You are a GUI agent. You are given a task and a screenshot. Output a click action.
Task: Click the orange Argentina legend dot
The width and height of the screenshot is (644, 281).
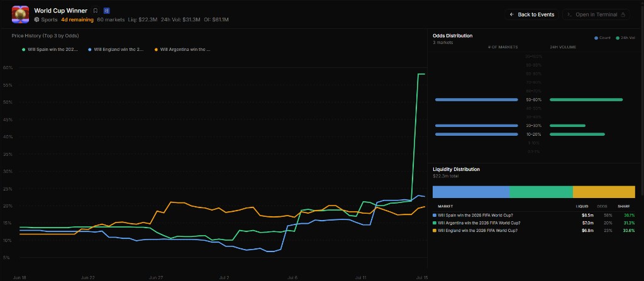(156, 50)
